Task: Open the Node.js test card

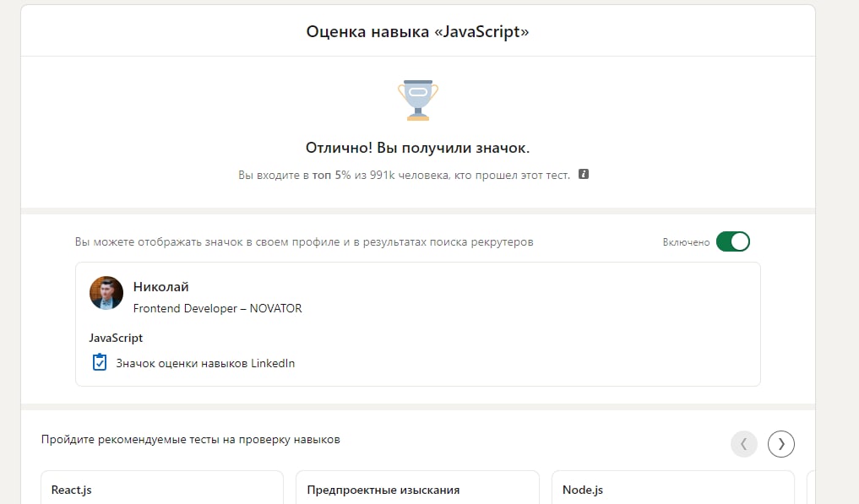Action: click(x=672, y=487)
